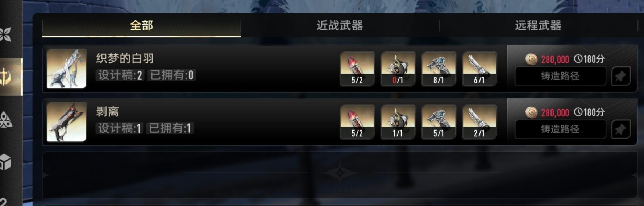Switch to the 近战武器 tab
644x206 pixels.
click(340, 25)
